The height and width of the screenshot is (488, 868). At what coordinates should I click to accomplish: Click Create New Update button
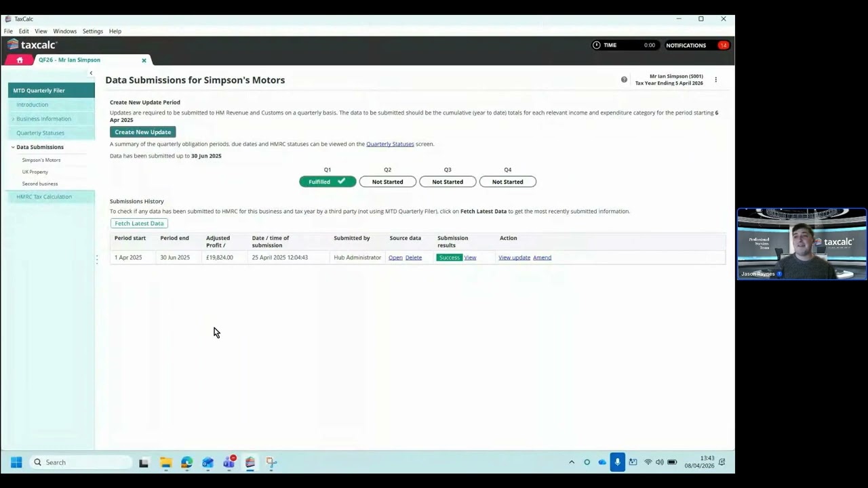(x=143, y=132)
